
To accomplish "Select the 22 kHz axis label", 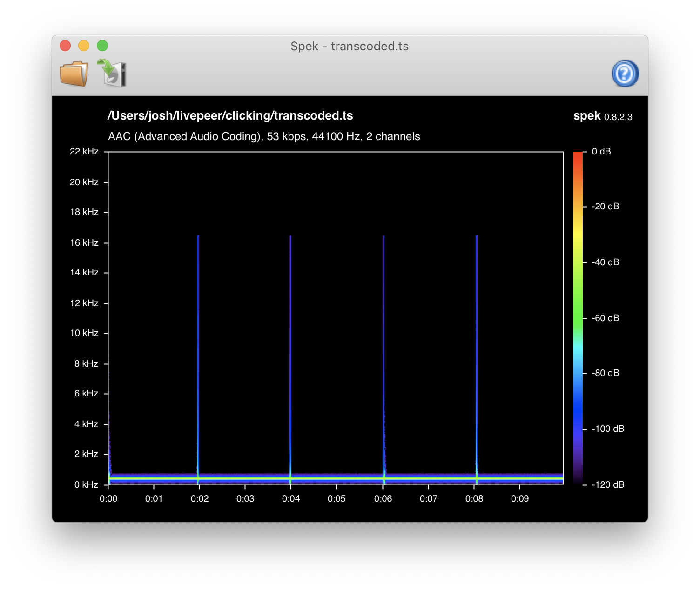I will tap(84, 151).
